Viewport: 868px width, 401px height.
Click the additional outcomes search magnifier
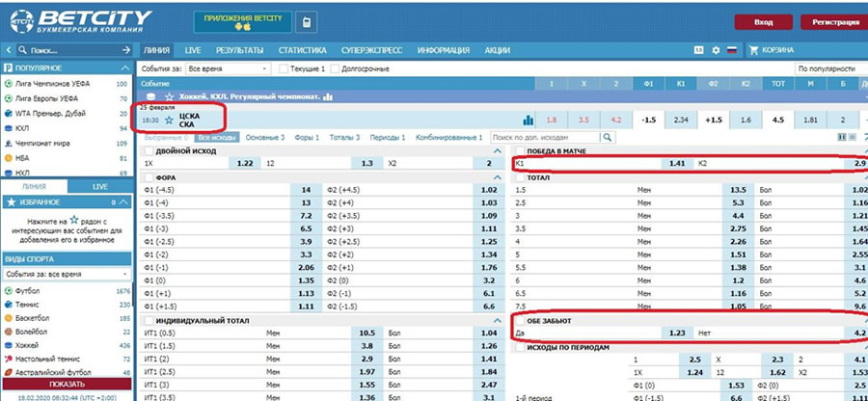(608, 137)
